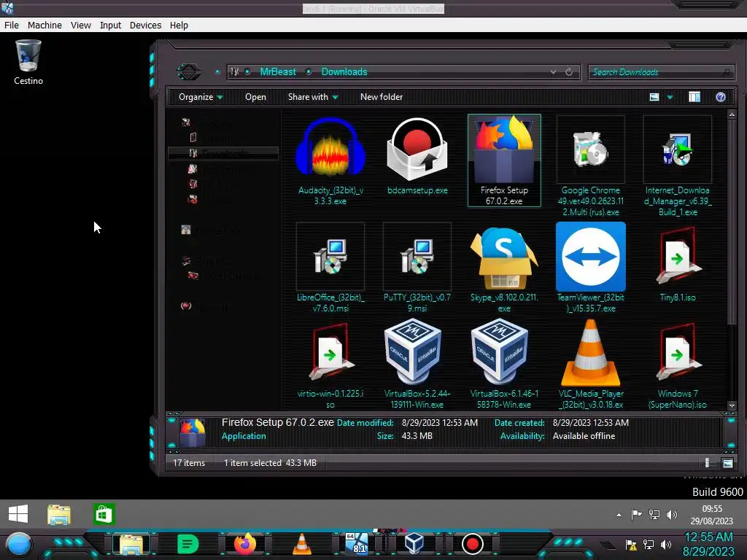
Task: Click the host tray speaker volume icon
Action: click(x=666, y=544)
